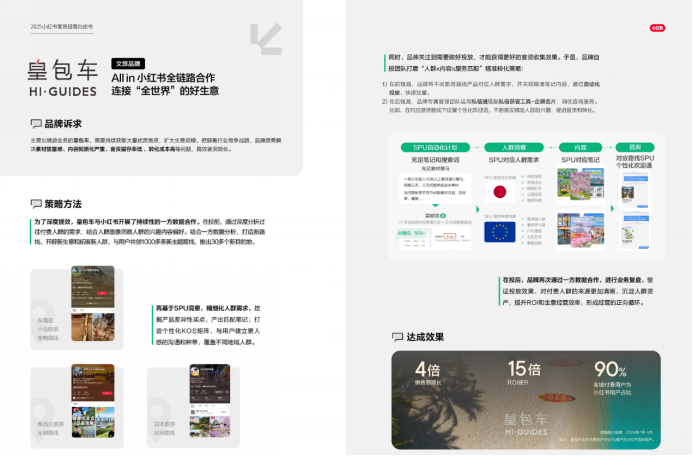Click the 买够词 label

click(432, 216)
